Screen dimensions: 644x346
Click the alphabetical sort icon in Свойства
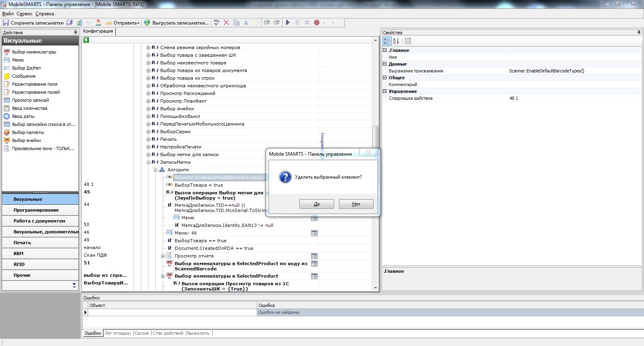(x=396, y=41)
